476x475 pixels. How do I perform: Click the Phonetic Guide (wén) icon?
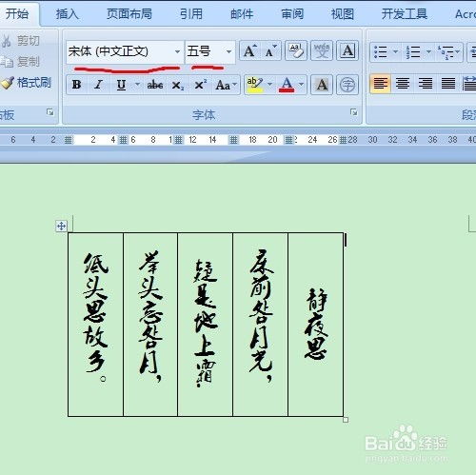click(x=322, y=50)
